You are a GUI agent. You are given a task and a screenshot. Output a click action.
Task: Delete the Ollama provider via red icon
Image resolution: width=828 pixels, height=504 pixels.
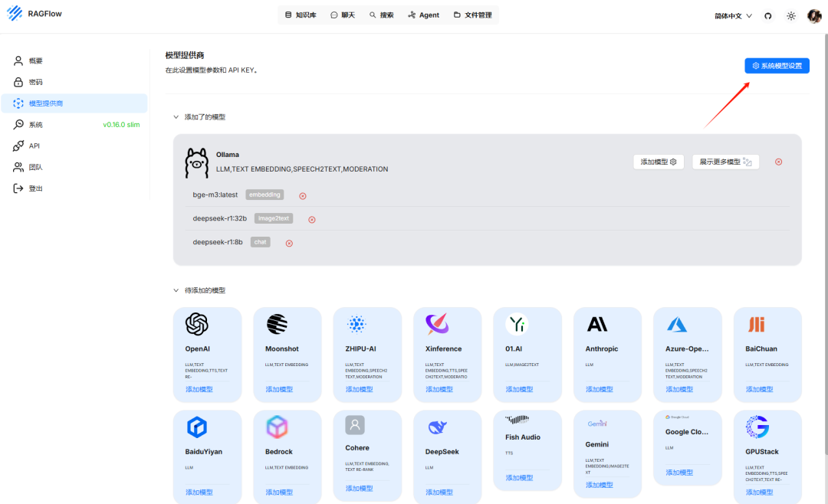(778, 162)
